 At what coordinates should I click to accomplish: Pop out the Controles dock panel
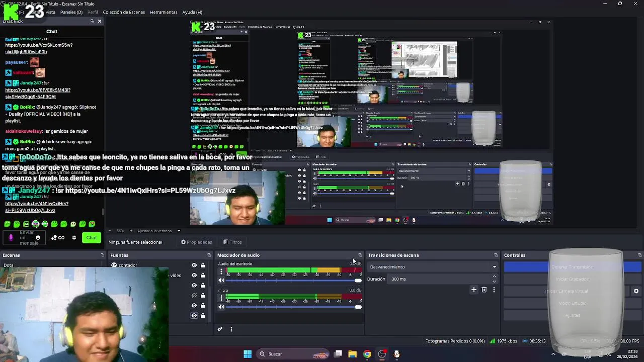(639, 255)
